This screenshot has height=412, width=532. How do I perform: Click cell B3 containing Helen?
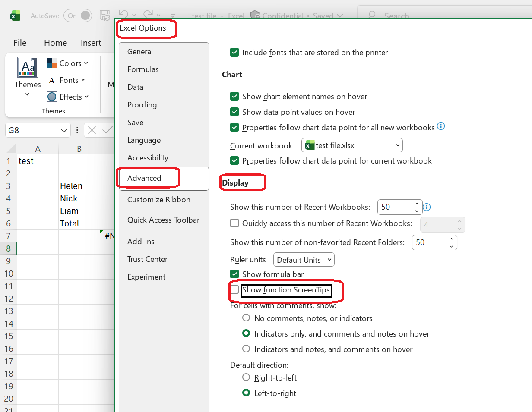pos(79,186)
